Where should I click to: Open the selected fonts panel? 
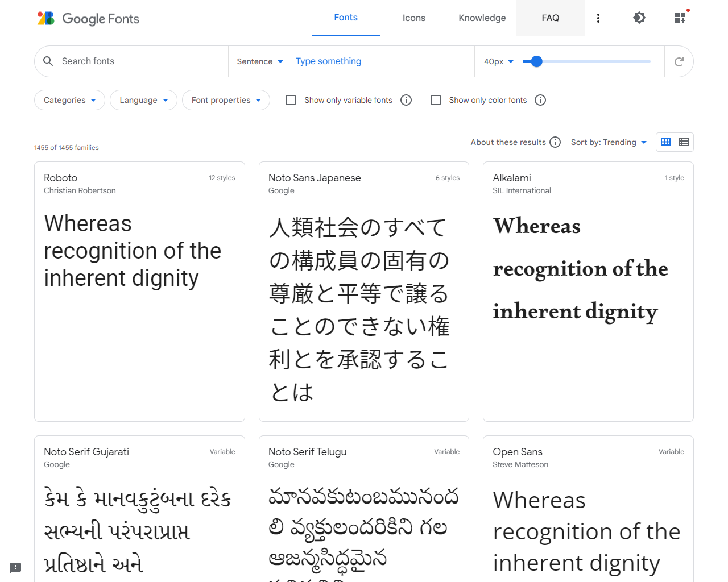(680, 18)
